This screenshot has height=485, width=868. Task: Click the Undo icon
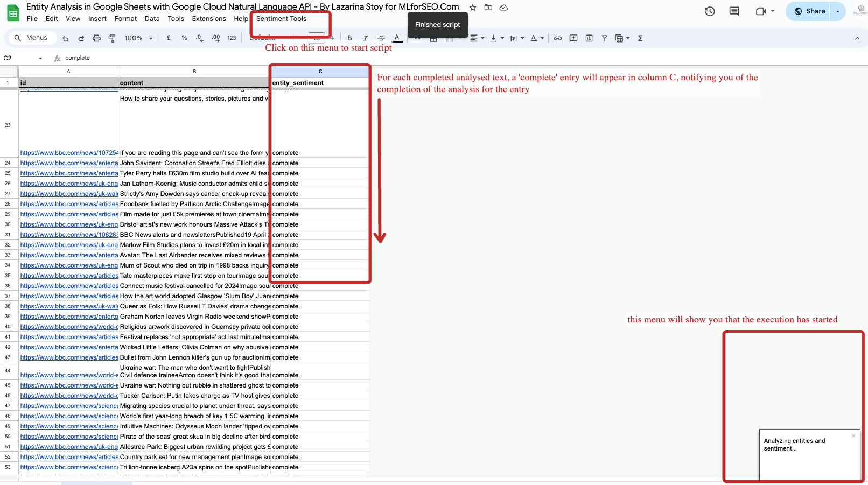point(66,38)
